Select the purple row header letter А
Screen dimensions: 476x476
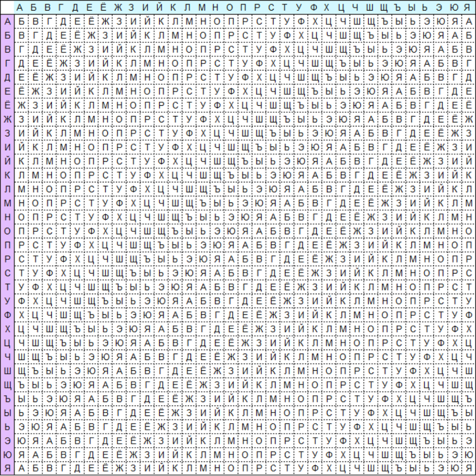(x=7, y=21)
